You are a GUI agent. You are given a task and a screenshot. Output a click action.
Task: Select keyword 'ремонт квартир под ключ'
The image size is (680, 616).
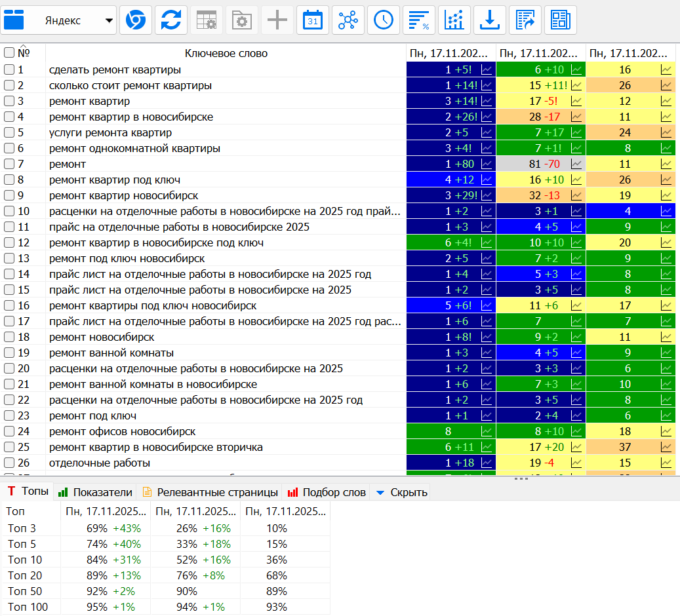coord(115,180)
